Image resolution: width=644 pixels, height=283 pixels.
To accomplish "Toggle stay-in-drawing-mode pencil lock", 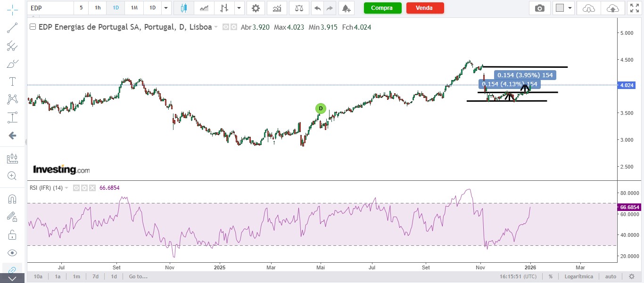I will (13, 217).
